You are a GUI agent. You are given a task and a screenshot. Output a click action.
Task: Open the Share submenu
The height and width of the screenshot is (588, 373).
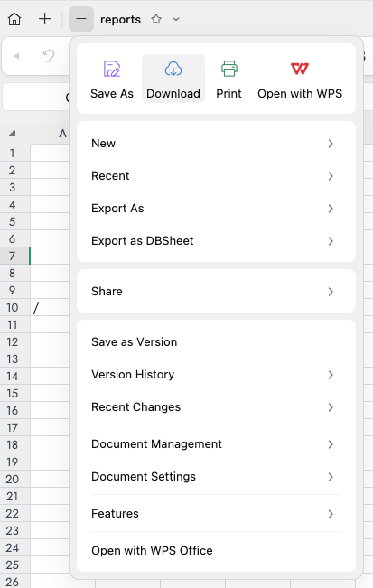[x=216, y=292]
